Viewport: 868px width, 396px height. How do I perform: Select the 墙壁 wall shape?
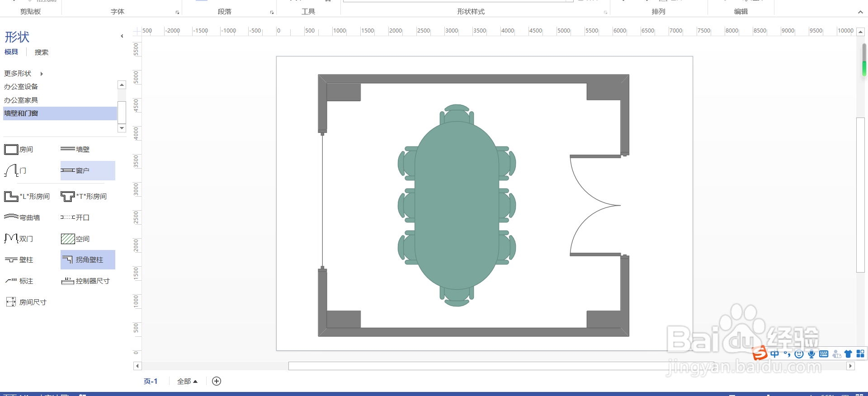point(75,149)
